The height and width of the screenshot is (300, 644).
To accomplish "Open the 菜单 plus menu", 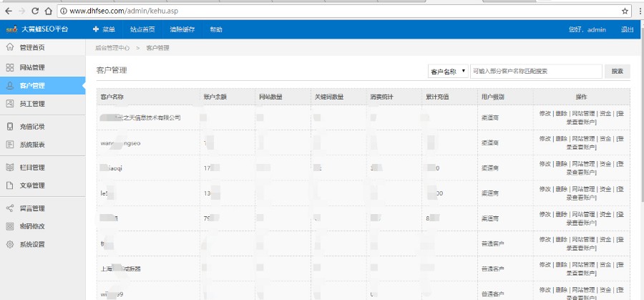I will click(x=104, y=29).
